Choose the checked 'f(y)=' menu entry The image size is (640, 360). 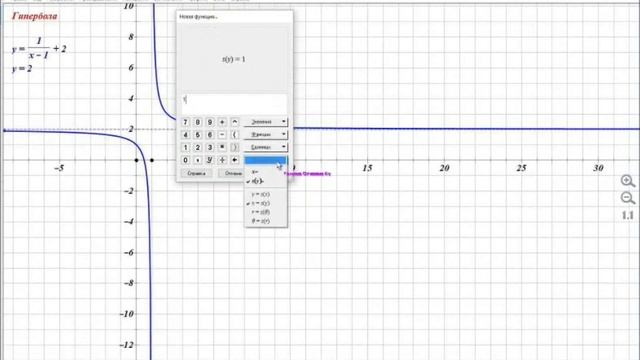[x=265, y=181]
